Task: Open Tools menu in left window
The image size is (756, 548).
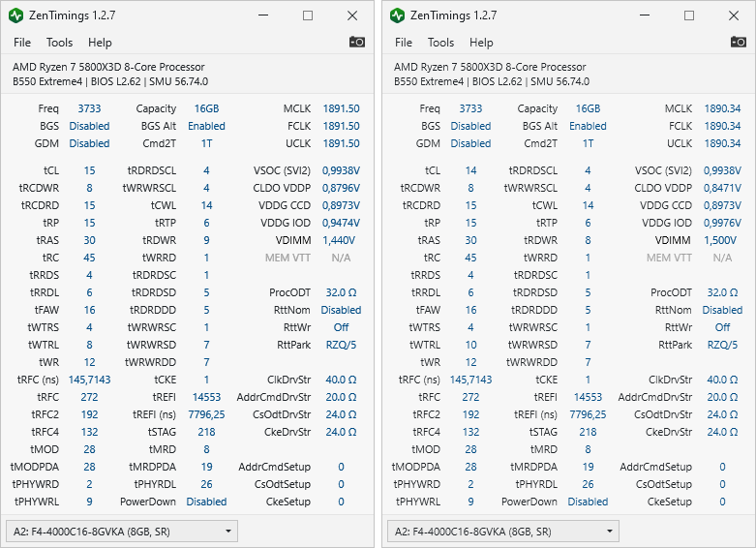Action: pyautogui.click(x=59, y=43)
